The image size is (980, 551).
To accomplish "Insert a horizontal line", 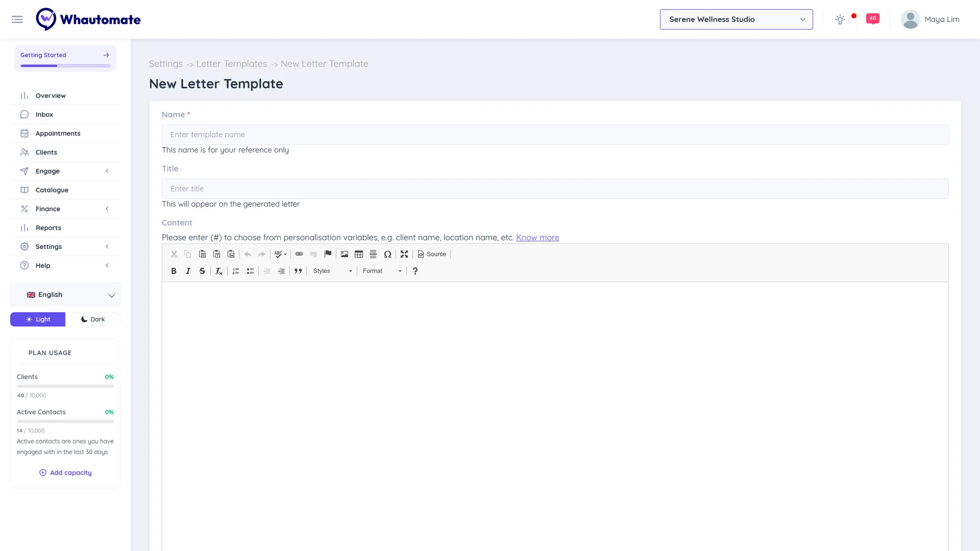I will [373, 254].
